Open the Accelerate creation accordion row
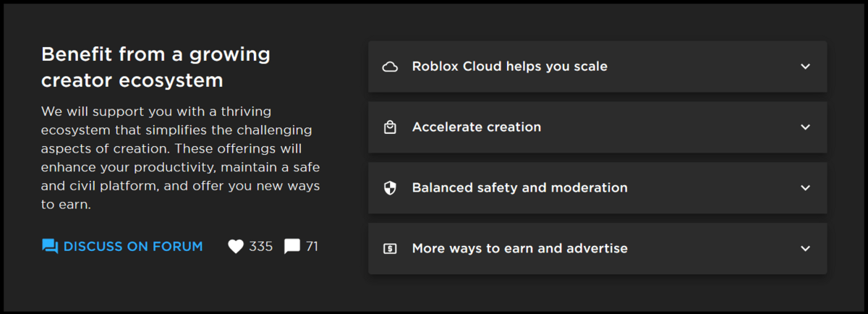Screen dimensions: 868x314 pos(597,127)
